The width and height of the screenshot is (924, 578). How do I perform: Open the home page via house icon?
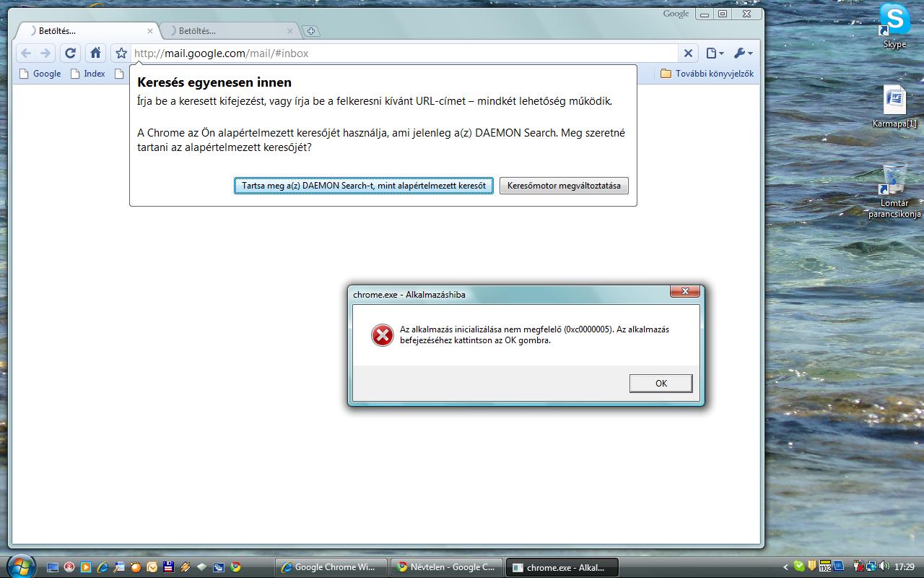[x=95, y=53]
